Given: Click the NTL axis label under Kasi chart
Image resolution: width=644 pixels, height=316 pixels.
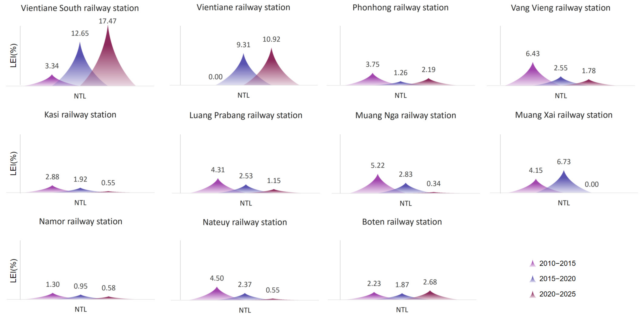Looking at the screenshot, I should click(80, 203).
